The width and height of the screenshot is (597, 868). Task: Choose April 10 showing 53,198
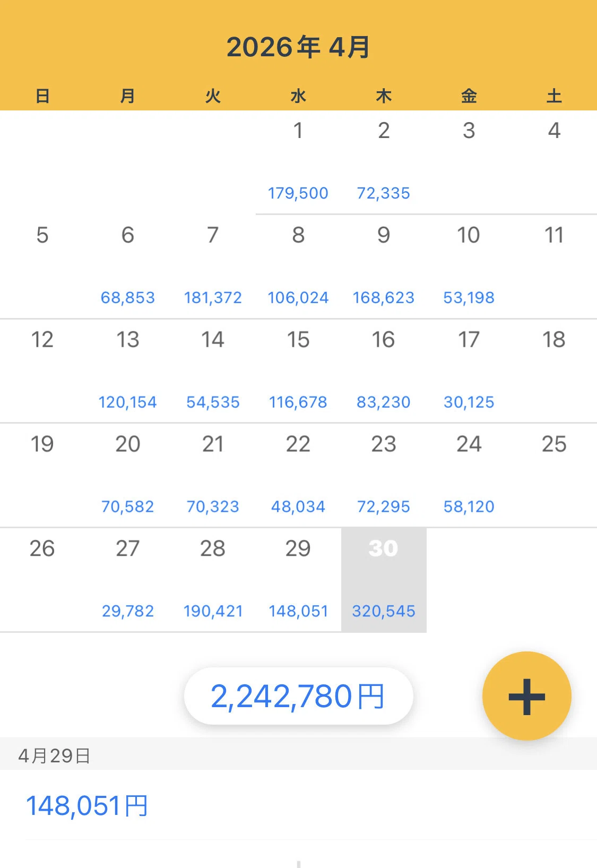469,267
